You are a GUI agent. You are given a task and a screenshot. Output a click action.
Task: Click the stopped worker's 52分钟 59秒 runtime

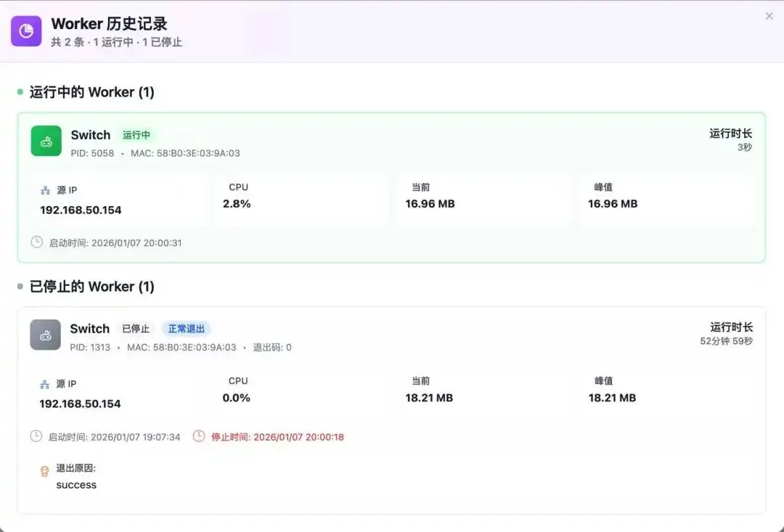pos(726,341)
